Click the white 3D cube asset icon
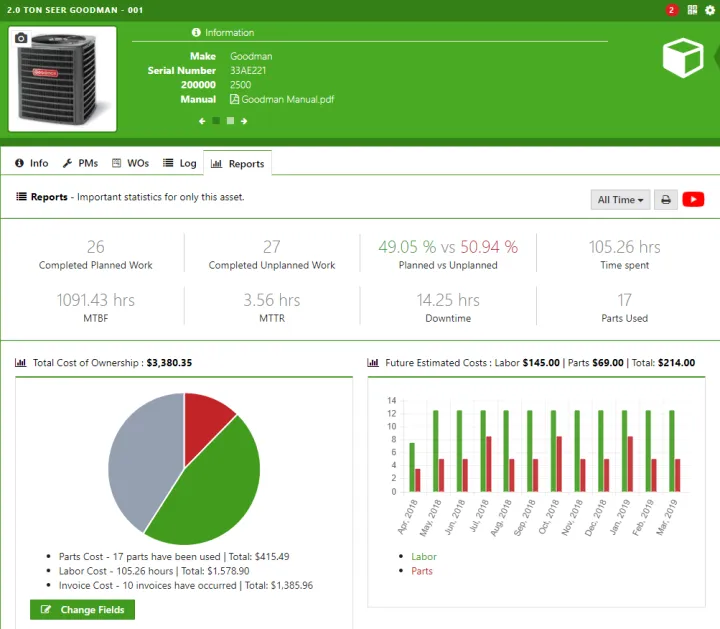The width and height of the screenshot is (720, 629). click(682, 58)
